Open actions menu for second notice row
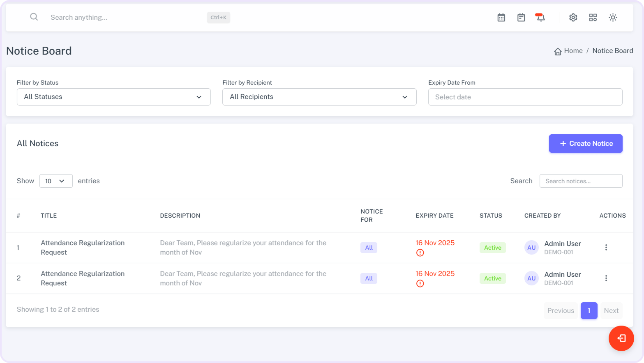The height and width of the screenshot is (363, 644). [x=606, y=278]
